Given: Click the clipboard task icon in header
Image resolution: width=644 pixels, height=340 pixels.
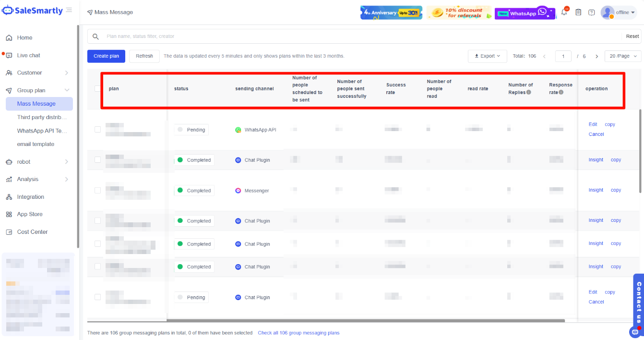Looking at the screenshot, I should coord(578,12).
